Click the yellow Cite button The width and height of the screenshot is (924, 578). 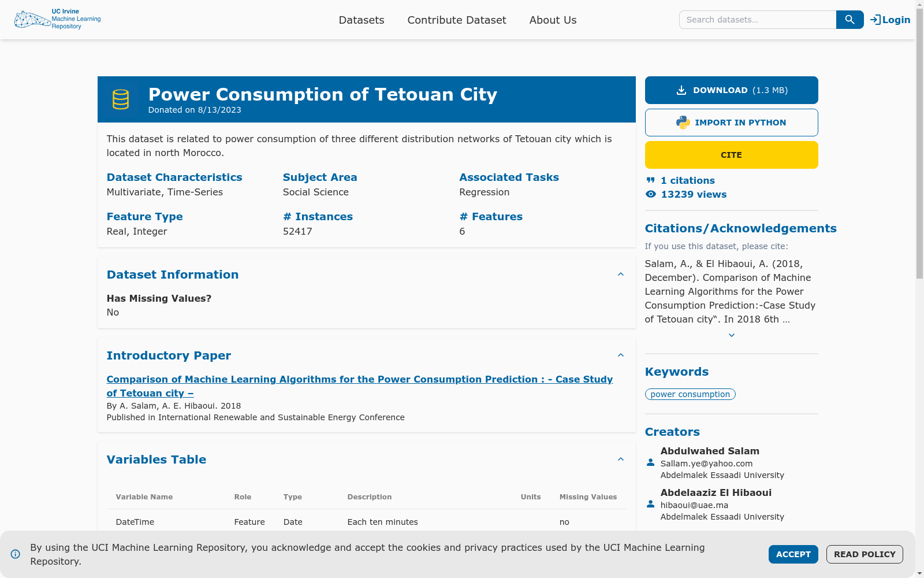point(732,155)
